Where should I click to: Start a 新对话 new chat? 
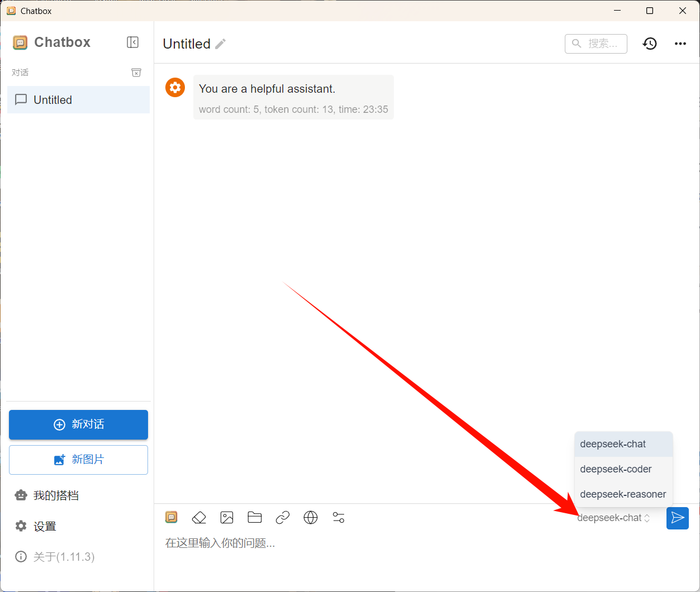tap(78, 424)
